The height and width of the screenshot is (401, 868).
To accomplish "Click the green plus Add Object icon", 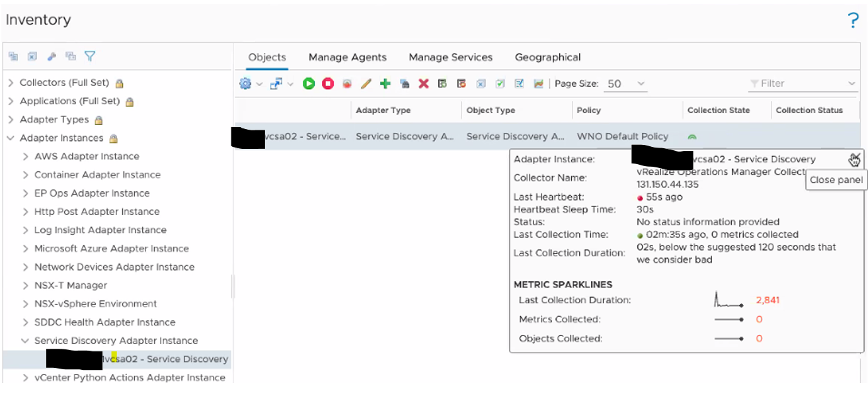I will (385, 83).
